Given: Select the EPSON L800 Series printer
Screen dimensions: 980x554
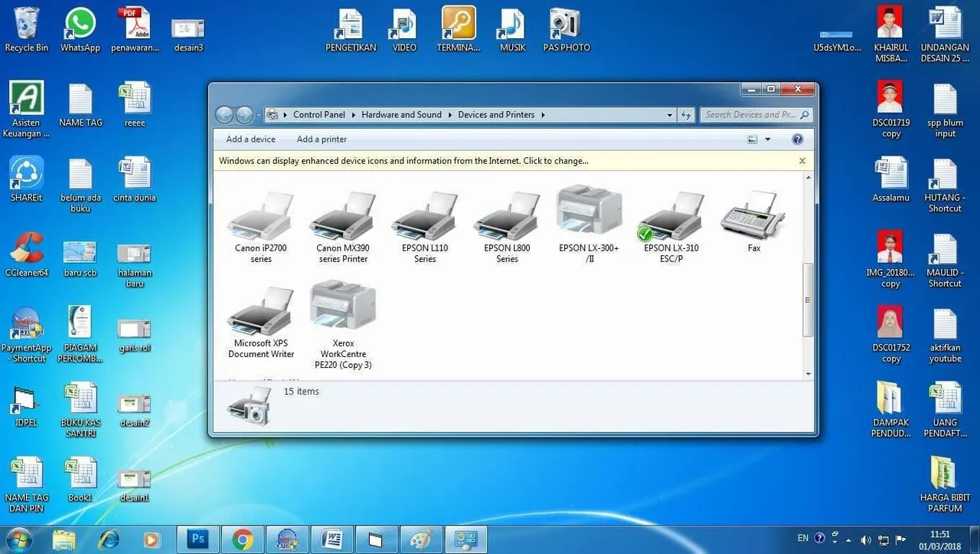Looking at the screenshot, I should pyautogui.click(x=507, y=226).
